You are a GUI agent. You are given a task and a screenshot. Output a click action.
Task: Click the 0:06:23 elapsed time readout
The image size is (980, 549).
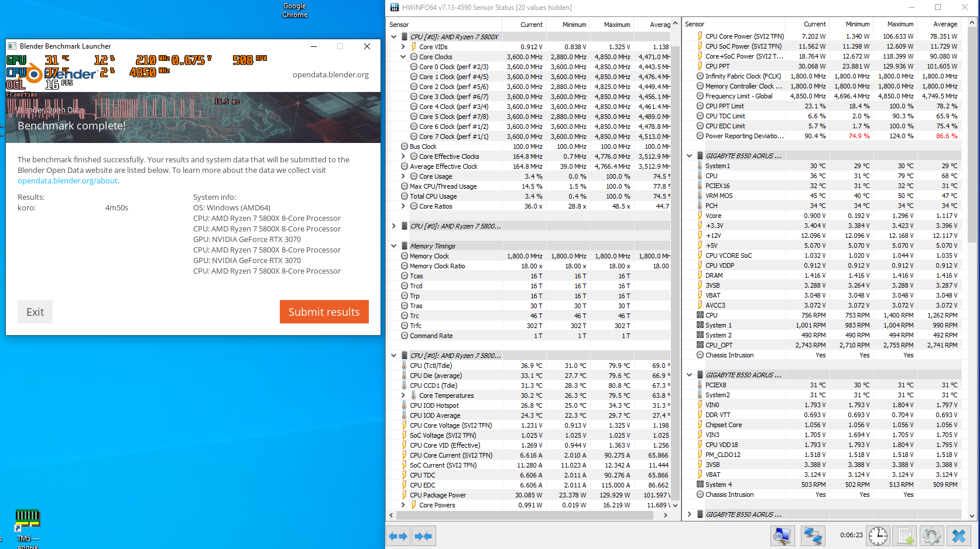coord(851,535)
